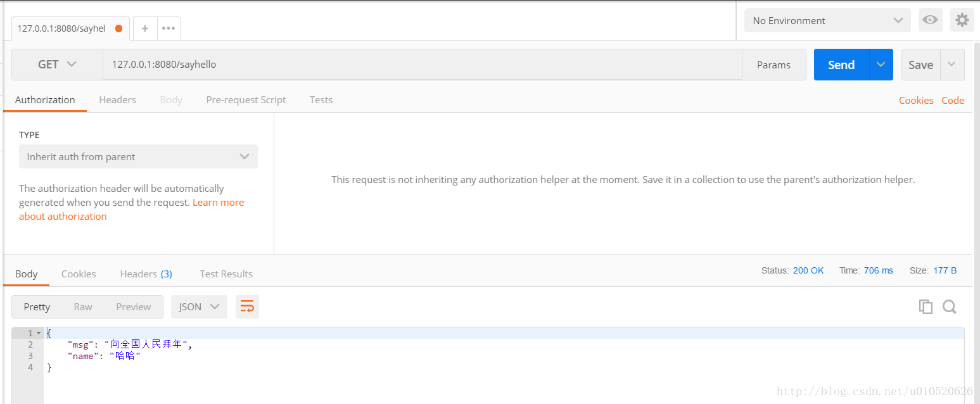Click the "msg" line in response
The width and height of the screenshot is (980, 404).
(504, 344)
